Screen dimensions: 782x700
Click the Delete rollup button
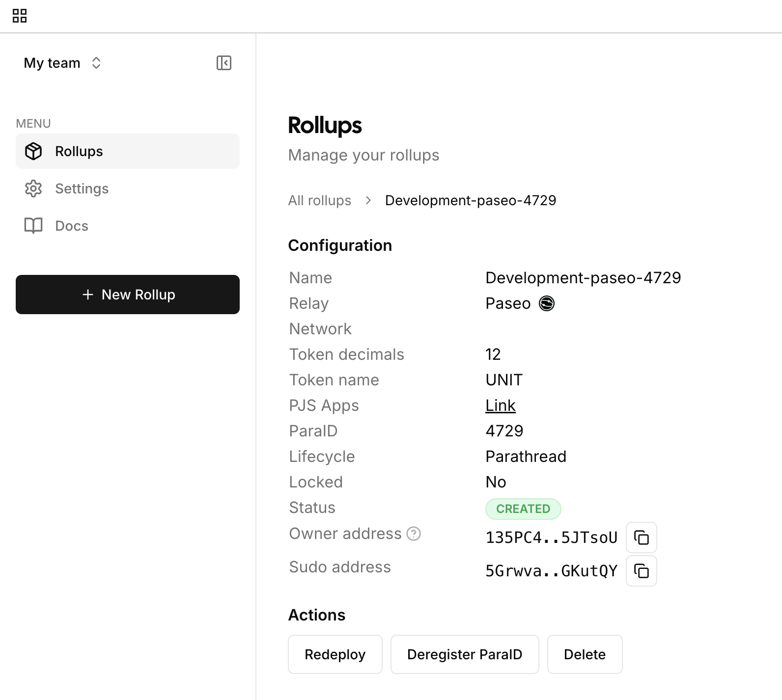585,654
